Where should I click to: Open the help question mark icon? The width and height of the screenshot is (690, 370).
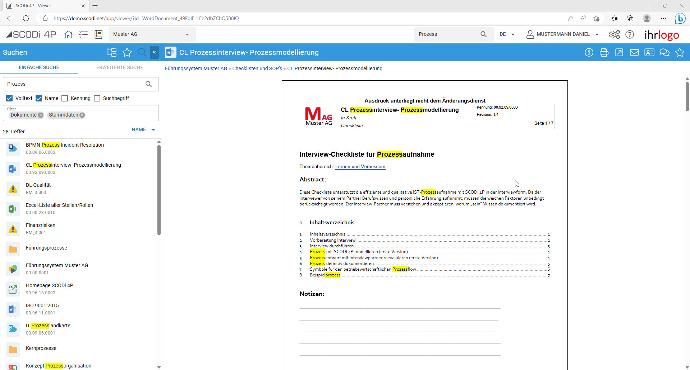(x=630, y=34)
